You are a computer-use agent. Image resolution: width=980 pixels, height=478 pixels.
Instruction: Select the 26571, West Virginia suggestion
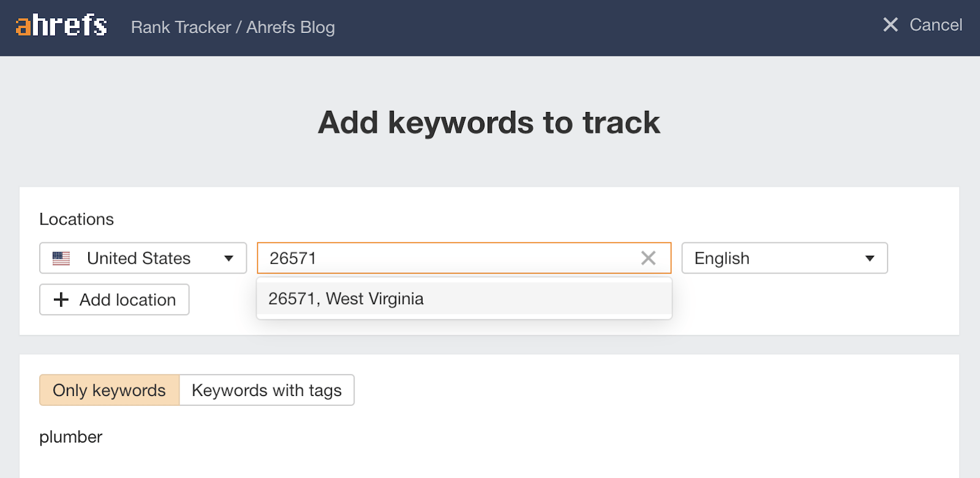click(x=346, y=299)
